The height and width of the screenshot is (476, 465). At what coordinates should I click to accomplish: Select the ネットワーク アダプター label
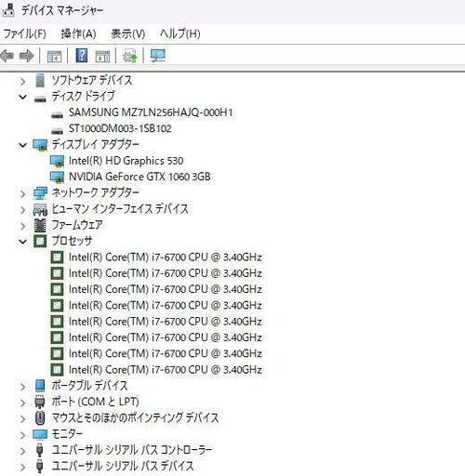pyautogui.click(x=95, y=192)
